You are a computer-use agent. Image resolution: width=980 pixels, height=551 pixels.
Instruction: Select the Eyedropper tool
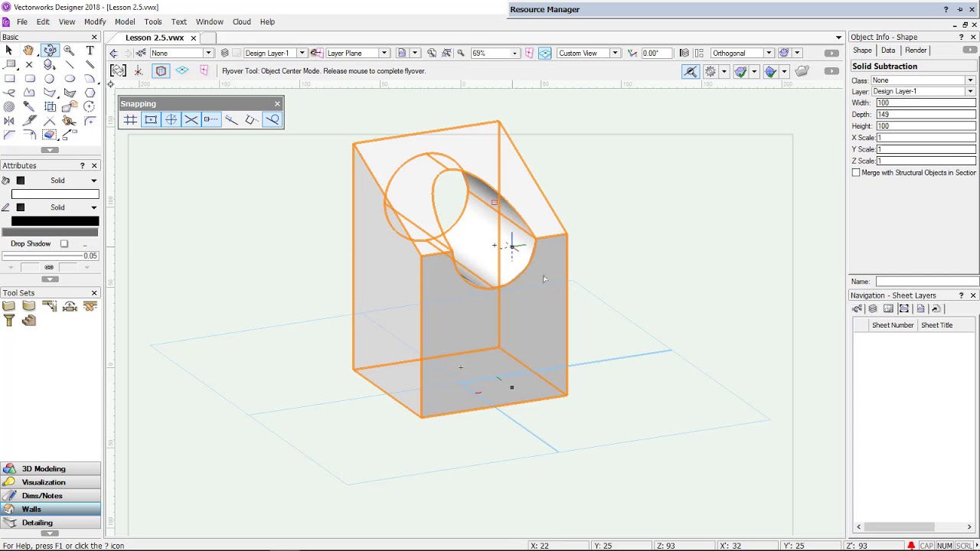click(29, 107)
